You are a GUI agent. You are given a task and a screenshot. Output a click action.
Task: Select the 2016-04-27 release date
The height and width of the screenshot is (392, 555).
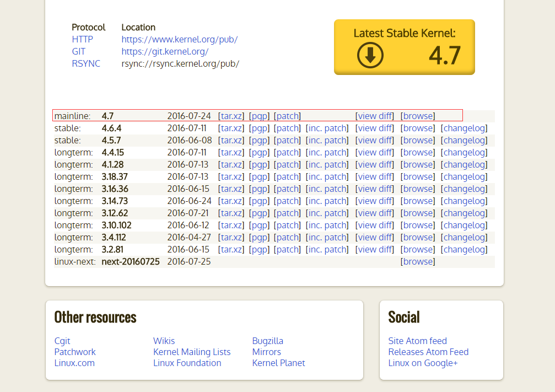click(189, 237)
